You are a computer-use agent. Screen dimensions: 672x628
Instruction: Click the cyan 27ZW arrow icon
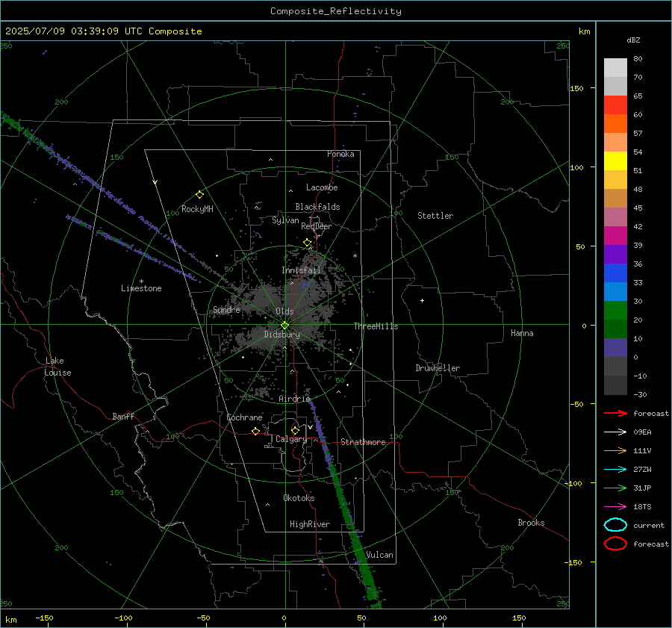click(615, 470)
